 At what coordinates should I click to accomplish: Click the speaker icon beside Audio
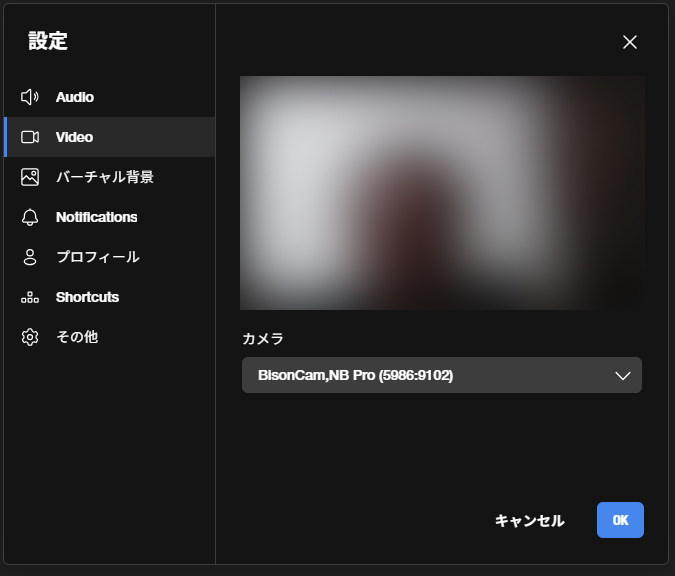(x=30, y=97)
